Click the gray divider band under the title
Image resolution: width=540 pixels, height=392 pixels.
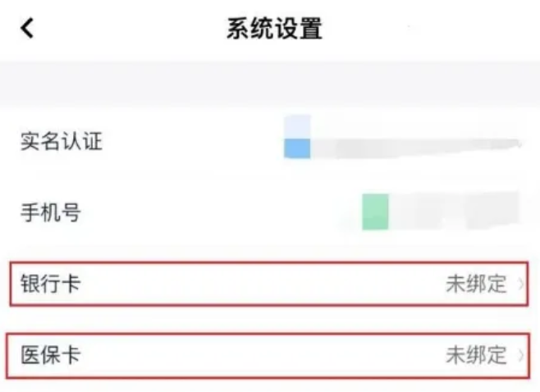coord(270,84)
